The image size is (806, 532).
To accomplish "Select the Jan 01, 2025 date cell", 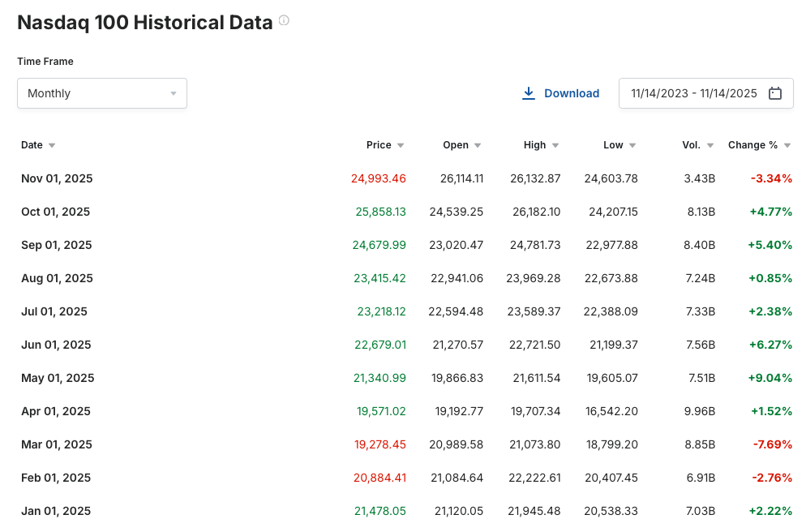I will click(x=56, y=511).
